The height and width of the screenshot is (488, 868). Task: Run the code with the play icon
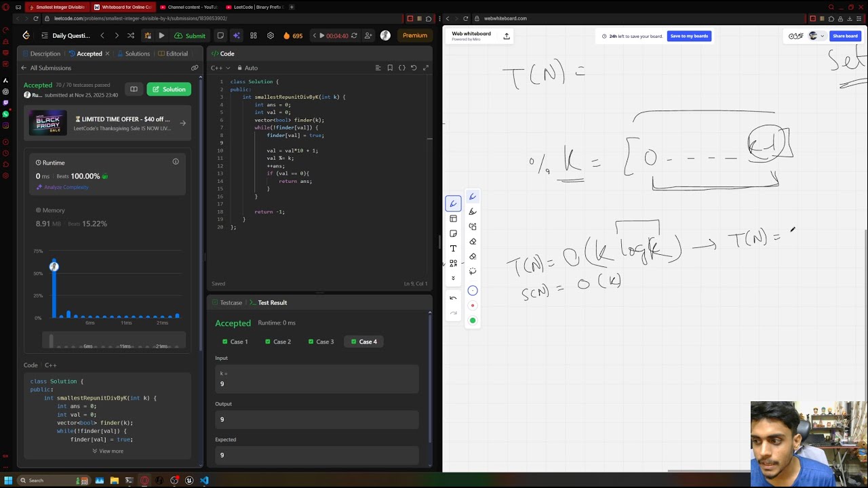tap(161, 35)
